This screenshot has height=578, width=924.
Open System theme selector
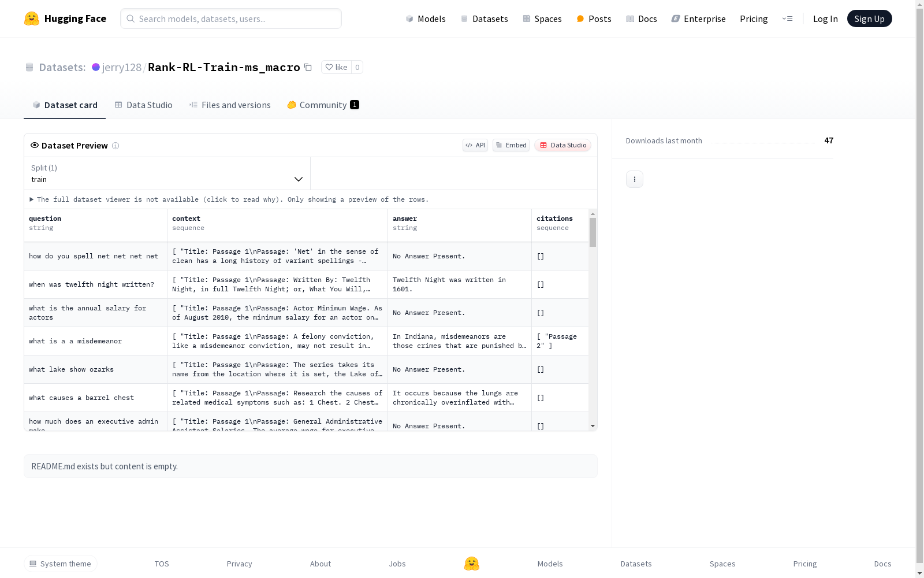point(61,564)
